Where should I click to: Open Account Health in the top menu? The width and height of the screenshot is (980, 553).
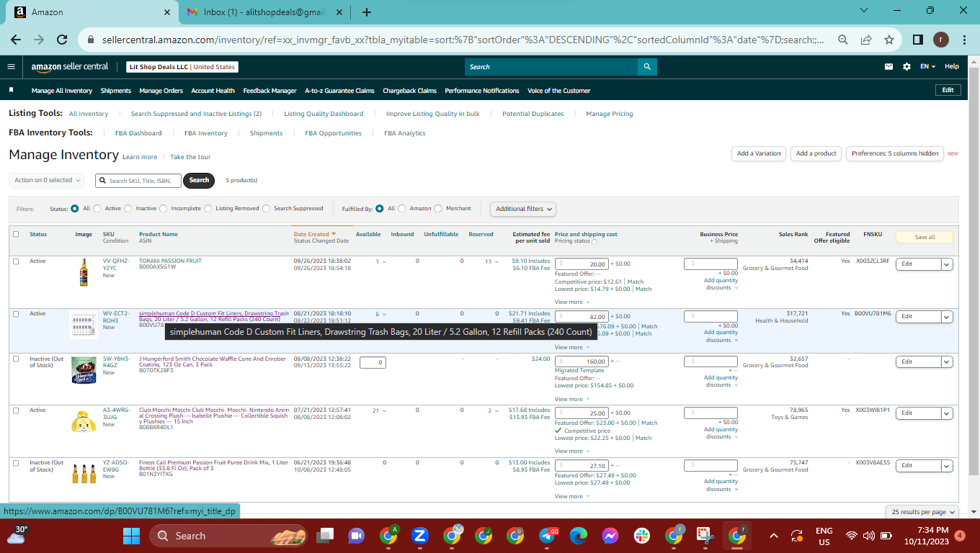pyautogui.click(x=213, y=91)
